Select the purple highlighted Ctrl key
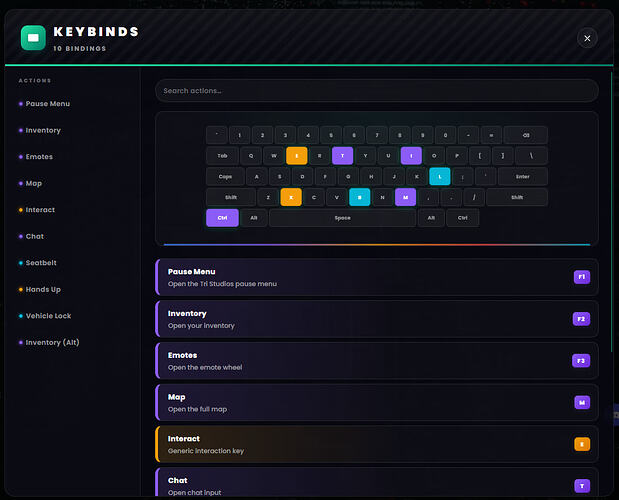The height and width of the screenshot is (500, 619). [222, 218]
